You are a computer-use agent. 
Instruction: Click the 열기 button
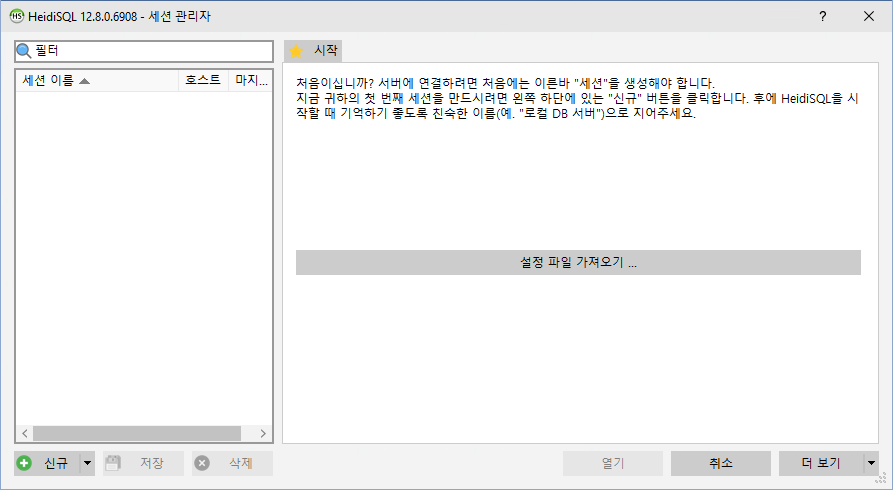(x=613, y=463)
